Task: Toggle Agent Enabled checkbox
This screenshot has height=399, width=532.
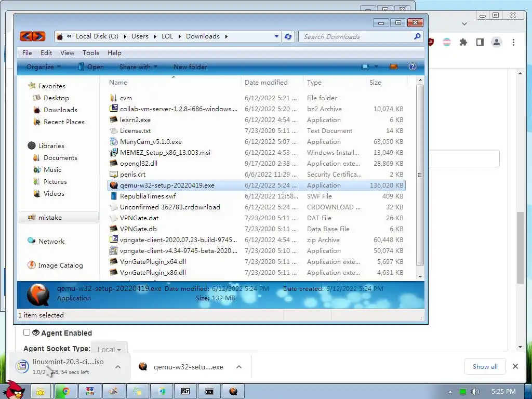Action: point(26,332)
